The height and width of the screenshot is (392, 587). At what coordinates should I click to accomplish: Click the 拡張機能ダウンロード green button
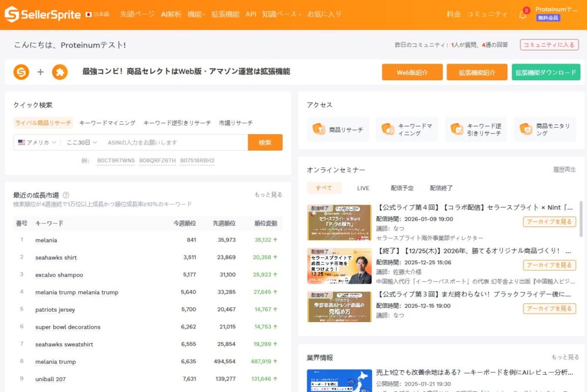point(546,72)
